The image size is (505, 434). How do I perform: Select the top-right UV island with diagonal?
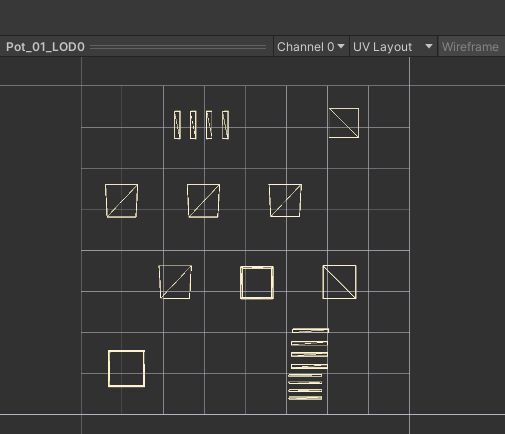coord(344,123)
